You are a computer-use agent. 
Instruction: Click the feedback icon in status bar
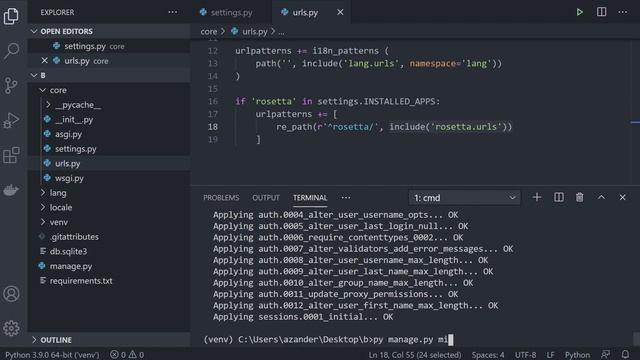[x=605, y=354]
